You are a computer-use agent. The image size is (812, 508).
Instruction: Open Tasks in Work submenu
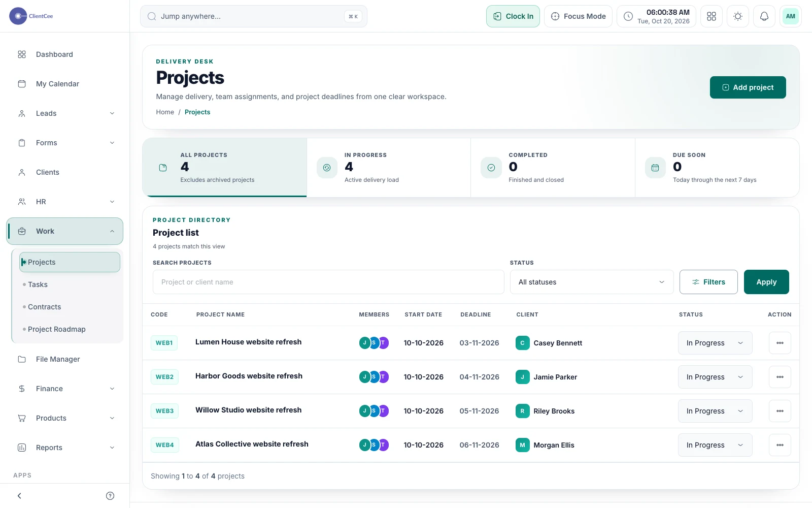click(x=70, y=284)
